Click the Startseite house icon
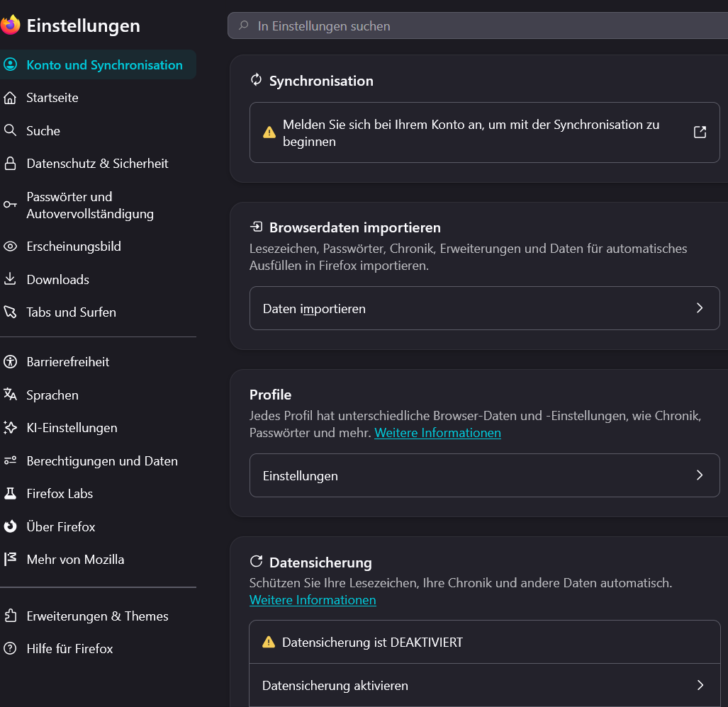 10,98
